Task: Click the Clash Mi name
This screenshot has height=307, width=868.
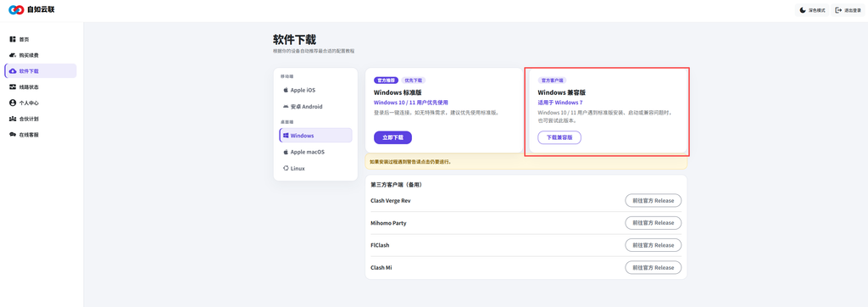Action: click(x=381, y=267)
